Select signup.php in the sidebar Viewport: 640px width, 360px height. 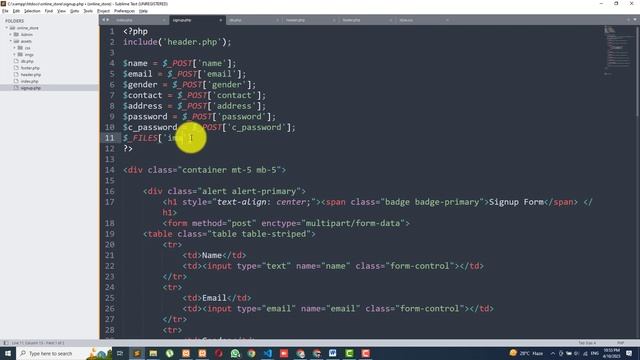[x=31, y=88]
